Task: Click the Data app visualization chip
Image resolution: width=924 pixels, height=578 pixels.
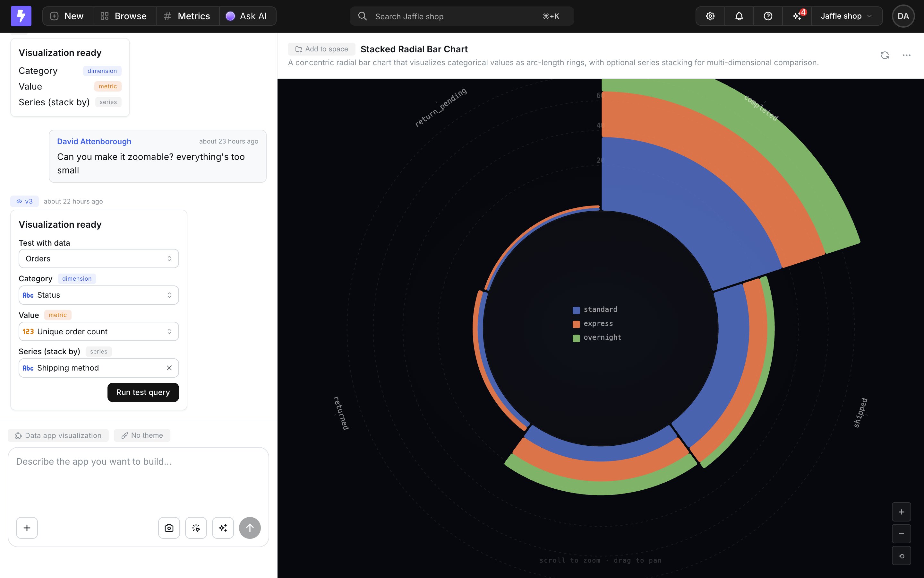Action: (58, 435)
